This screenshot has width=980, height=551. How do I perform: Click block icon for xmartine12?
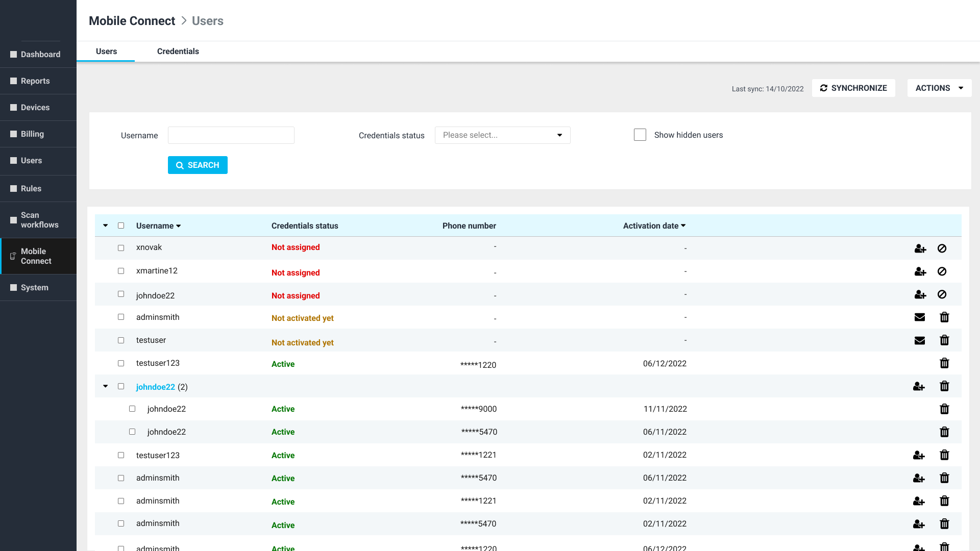click(942, 271)
